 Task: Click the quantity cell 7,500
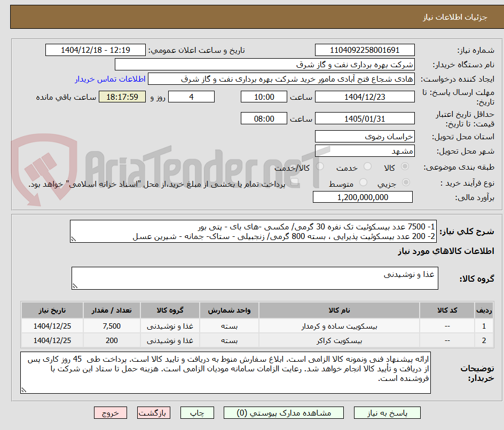[112, 327]
